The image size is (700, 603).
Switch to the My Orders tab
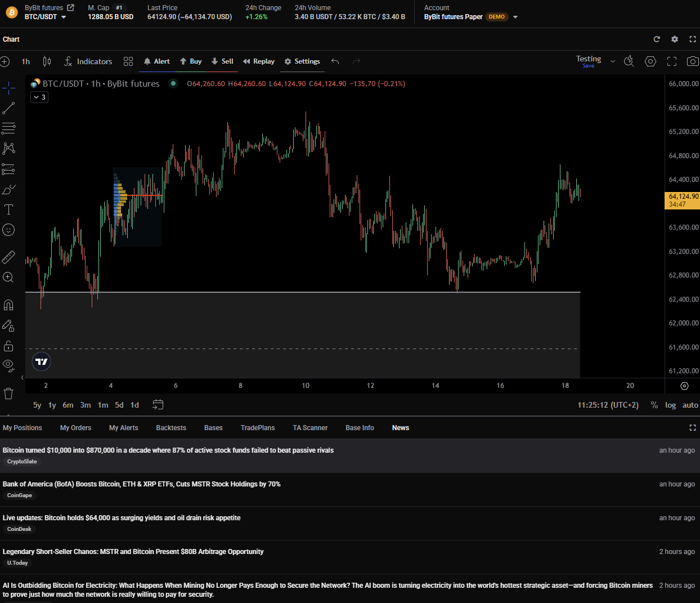[75, 428]
